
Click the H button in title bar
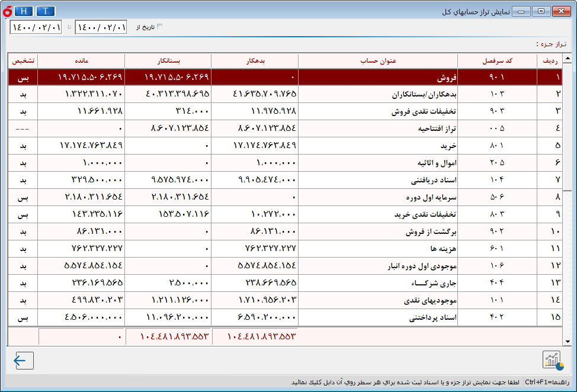[x=23, y=11]
